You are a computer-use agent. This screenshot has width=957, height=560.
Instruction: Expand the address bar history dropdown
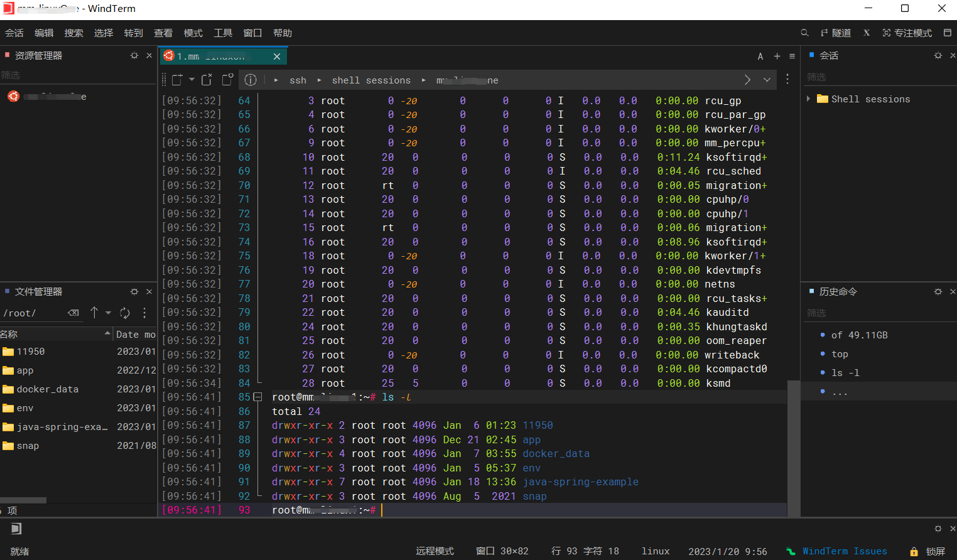click(x=767, y=80)
